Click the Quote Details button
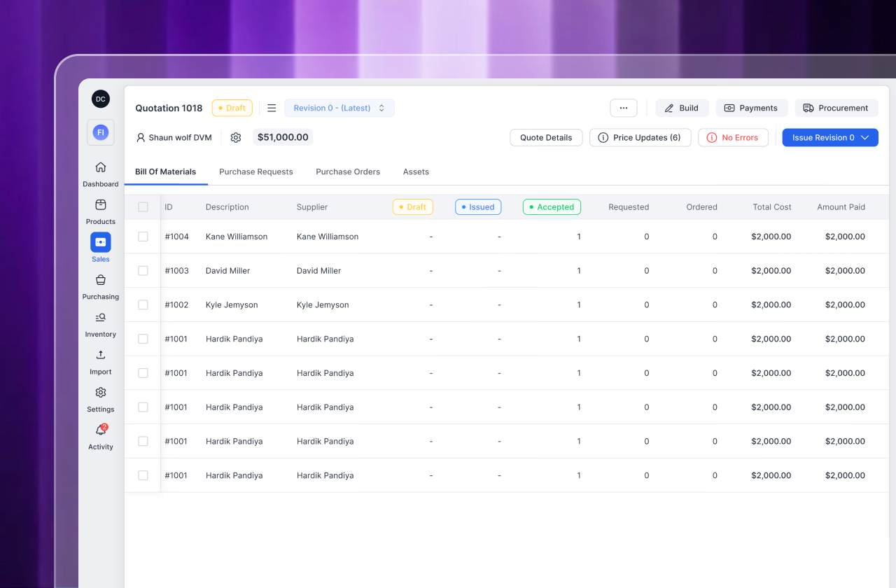The height and width of the screenshot is (588, 896). [x=546, y=138]
